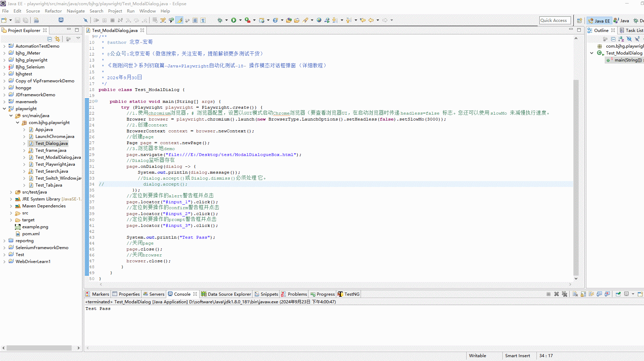644x361 pixels.
Task: Toggle Pin Console icon
Action: click(618, 294)
